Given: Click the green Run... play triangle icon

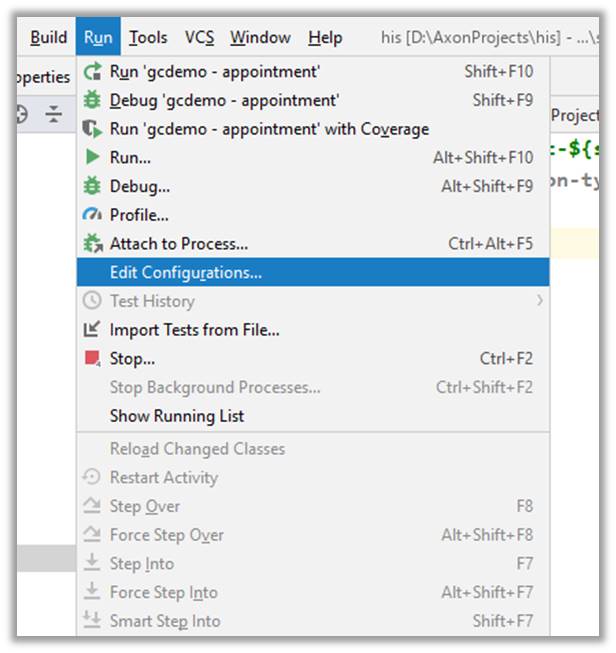Looking at the screenshot, I should pyautogui.click(x=92, y=157).
